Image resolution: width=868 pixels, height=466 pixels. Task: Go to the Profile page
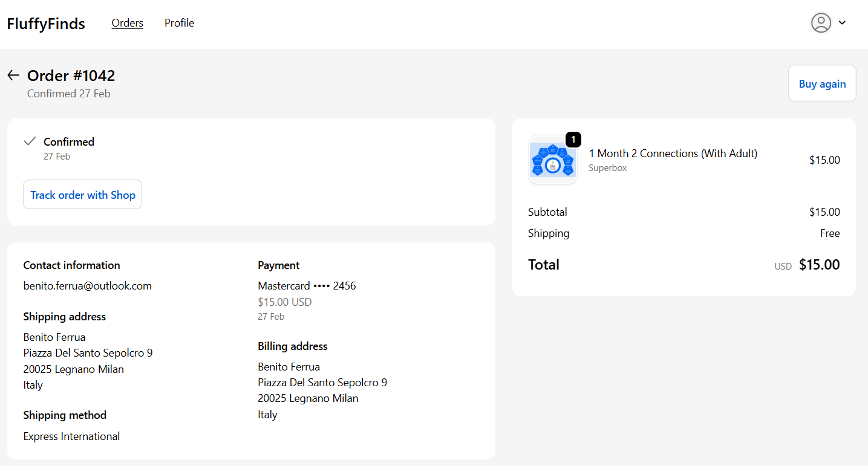pyautogui.click(x=179, y=23)
